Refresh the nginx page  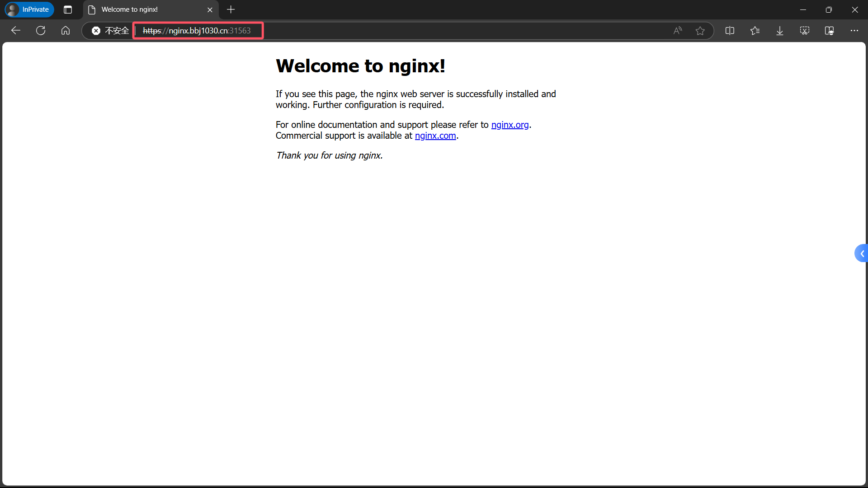click(41, 31)
